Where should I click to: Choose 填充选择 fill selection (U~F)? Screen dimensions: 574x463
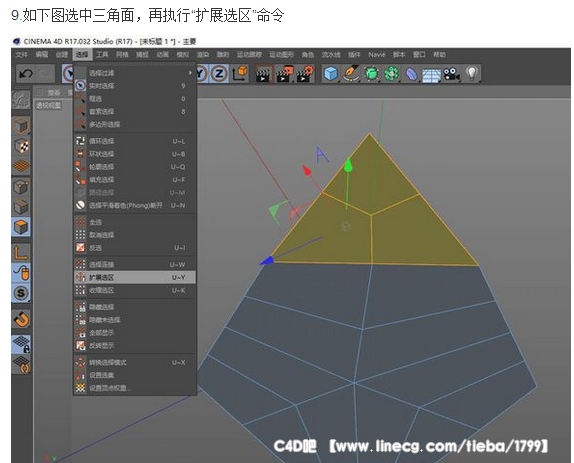click(x=135, y=179)
